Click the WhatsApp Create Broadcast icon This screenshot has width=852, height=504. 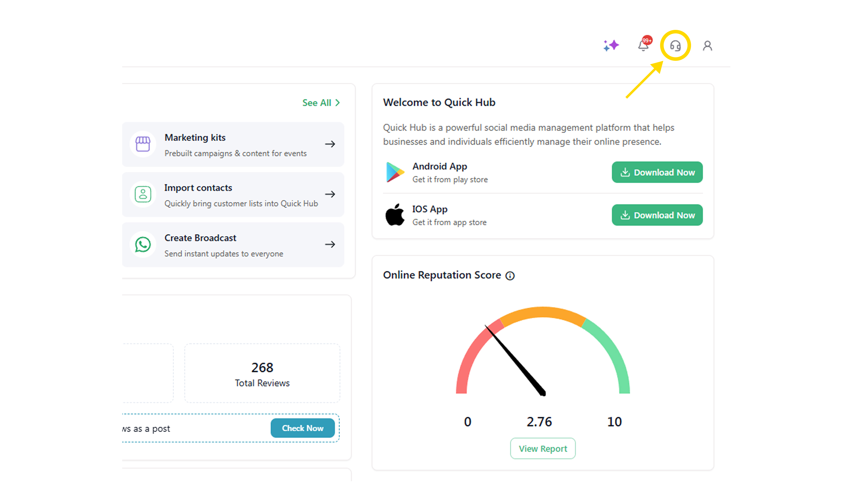[x=143, y=245]
